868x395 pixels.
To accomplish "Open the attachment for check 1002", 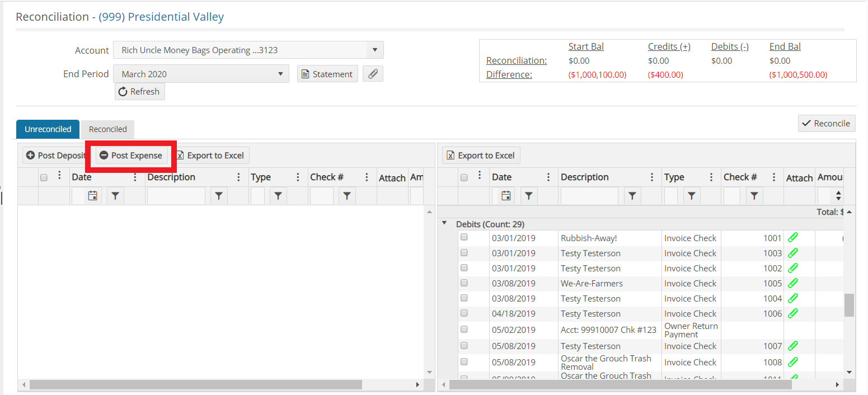I will click(x=792, y=268).
